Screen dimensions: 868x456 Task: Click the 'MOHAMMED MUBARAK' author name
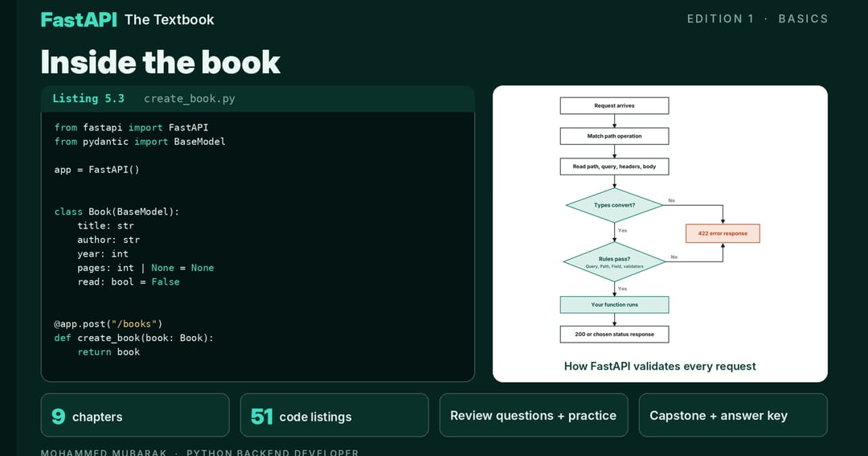[x=104, y=452]
